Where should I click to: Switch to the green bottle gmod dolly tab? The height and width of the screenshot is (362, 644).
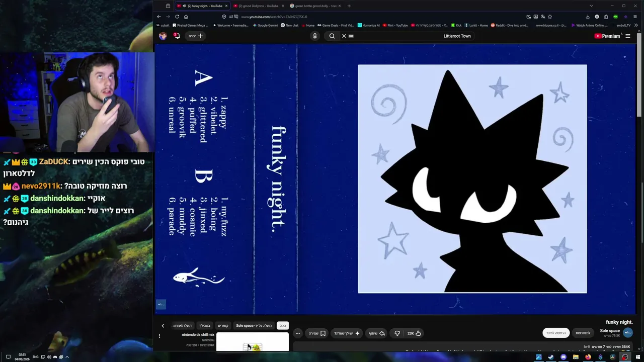[x=314, y=6]
